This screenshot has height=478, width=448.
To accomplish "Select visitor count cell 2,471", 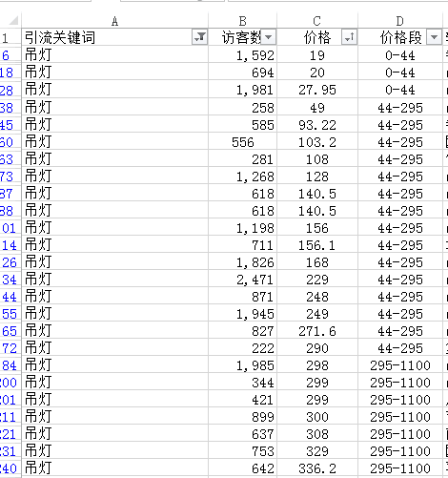I will coord(242,279).
